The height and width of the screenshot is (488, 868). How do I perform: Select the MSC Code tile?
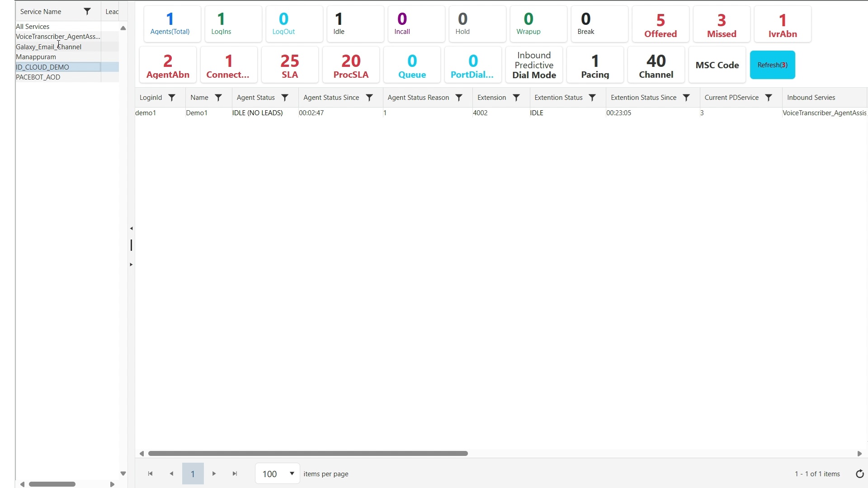pos(717,65)
